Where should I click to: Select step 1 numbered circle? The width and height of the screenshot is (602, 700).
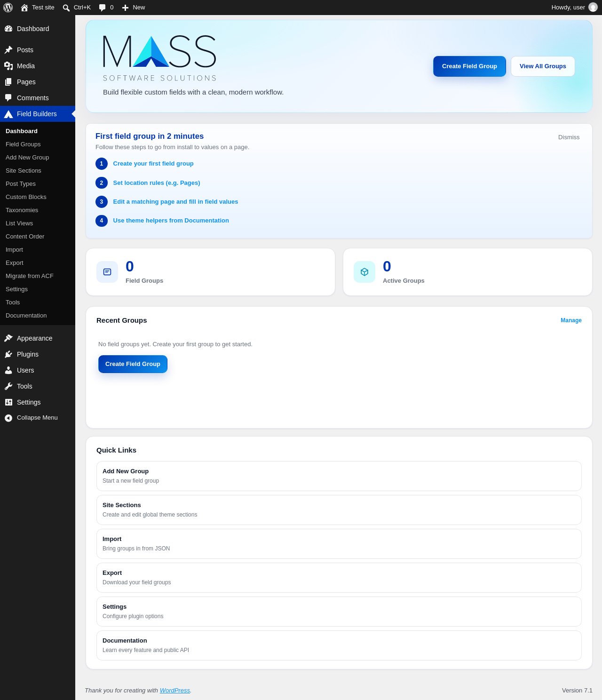pyautogui.click(x=102, y=164)
